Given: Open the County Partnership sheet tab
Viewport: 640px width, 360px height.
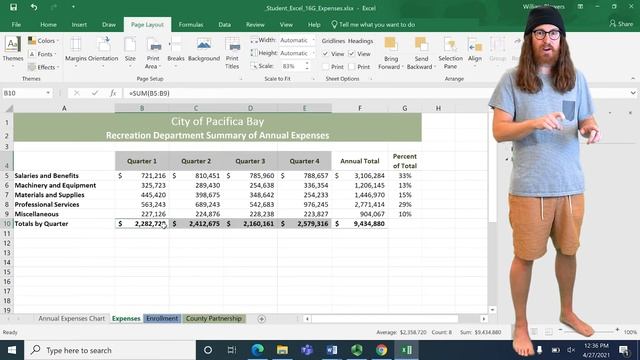Looking at the screenshot, I should click(214, 318).
